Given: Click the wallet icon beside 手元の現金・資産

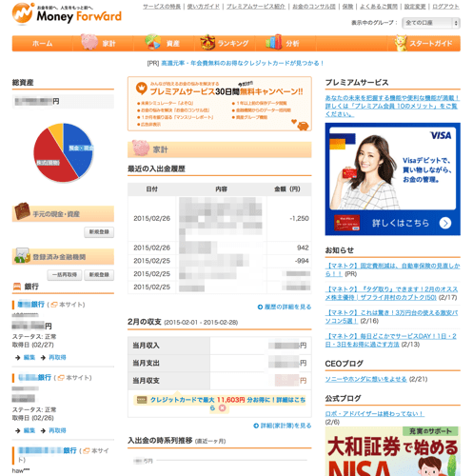Looking at the screenshot, I should click(x=22, y=211).
